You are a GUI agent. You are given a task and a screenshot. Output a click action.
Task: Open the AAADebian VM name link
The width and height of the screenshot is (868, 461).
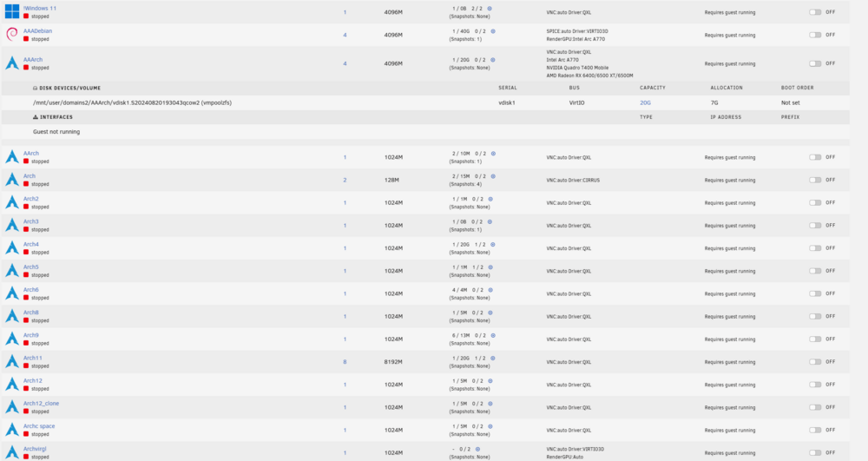(x=37, y=31)
